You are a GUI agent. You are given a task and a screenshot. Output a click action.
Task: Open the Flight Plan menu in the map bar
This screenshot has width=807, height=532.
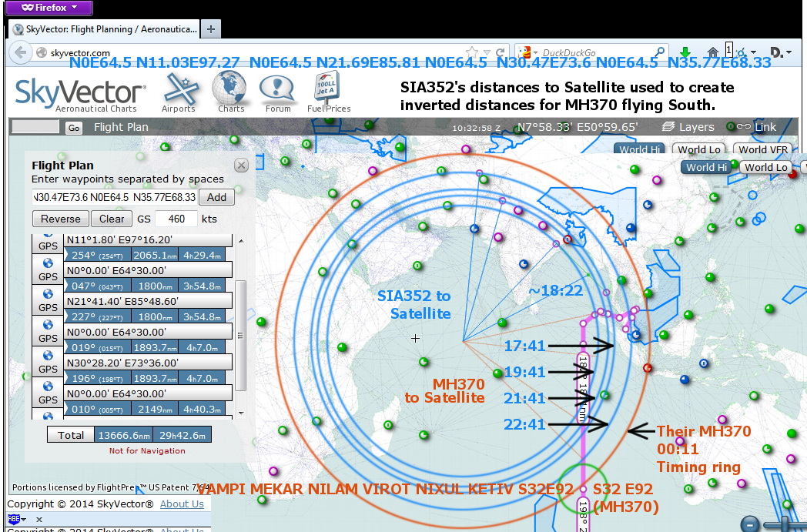tap(121, 127)
